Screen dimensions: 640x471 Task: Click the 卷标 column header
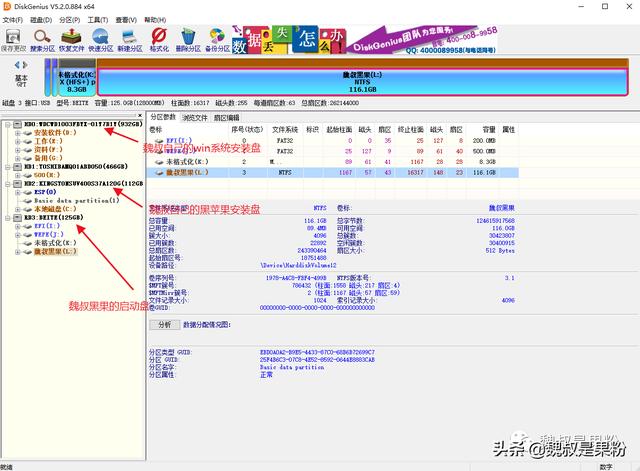(188, 130)
